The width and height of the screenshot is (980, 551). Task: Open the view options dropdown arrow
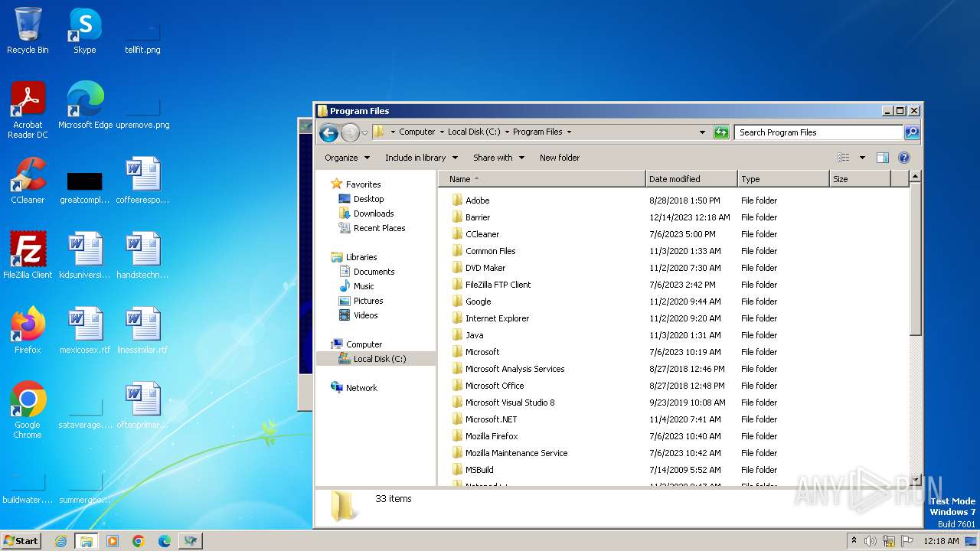862,158
